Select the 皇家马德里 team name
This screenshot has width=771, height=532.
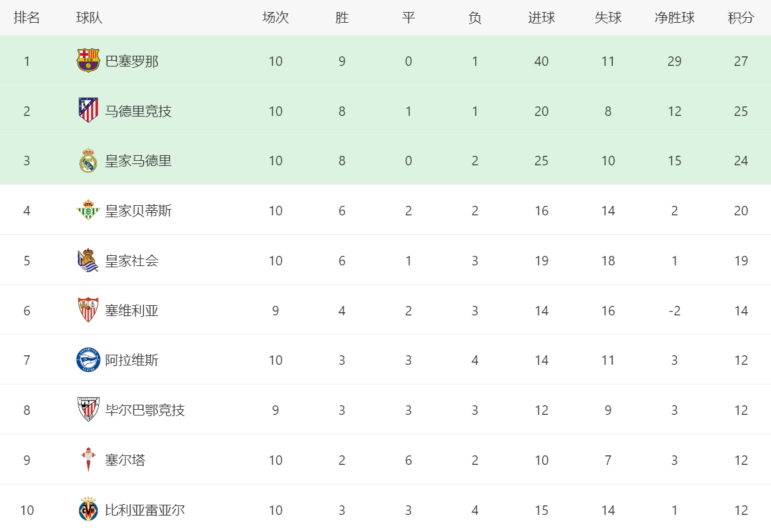[x=138, y=161]
